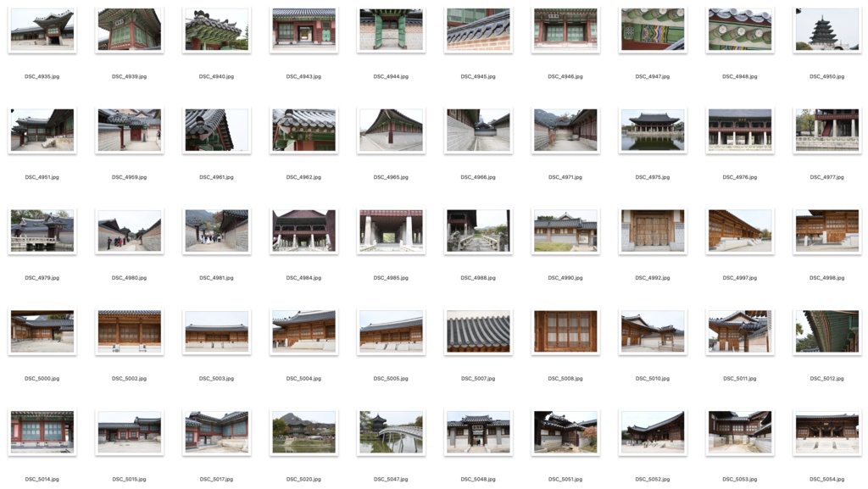Select the stone pillars photo DSC_4984.jpg
The width and height of the screenshot is (868, 489).
click(303, 231)
